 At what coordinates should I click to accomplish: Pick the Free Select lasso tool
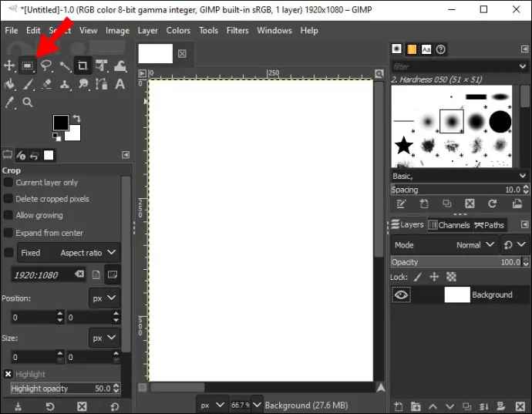tap(46, 66)
